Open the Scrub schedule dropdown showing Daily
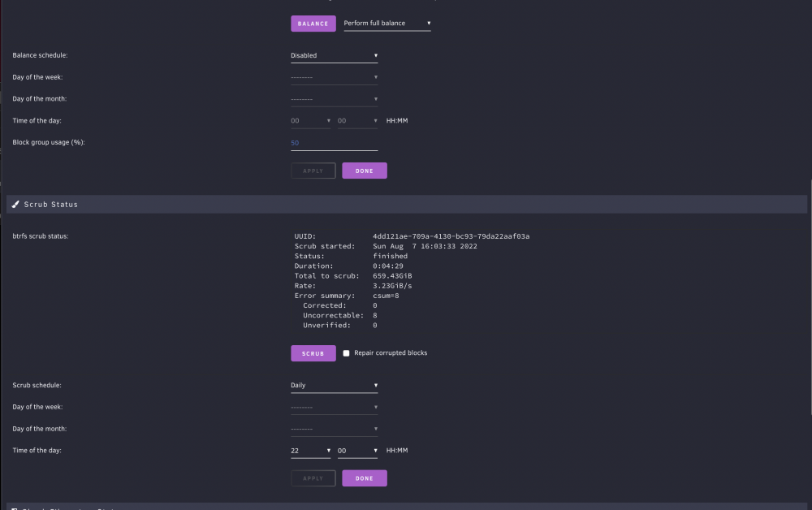 [x=334, y=385]
